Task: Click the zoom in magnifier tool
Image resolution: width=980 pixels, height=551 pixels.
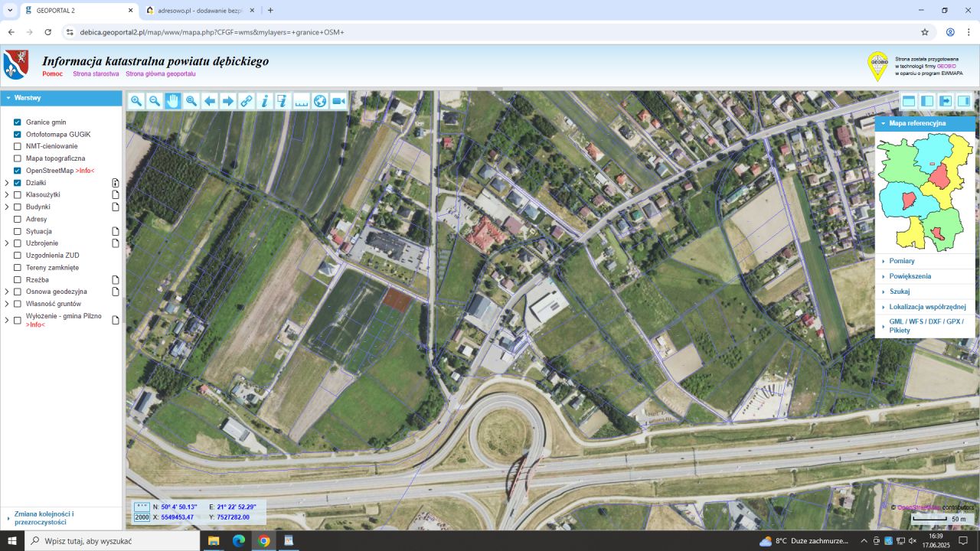Action: click(136, 101)
